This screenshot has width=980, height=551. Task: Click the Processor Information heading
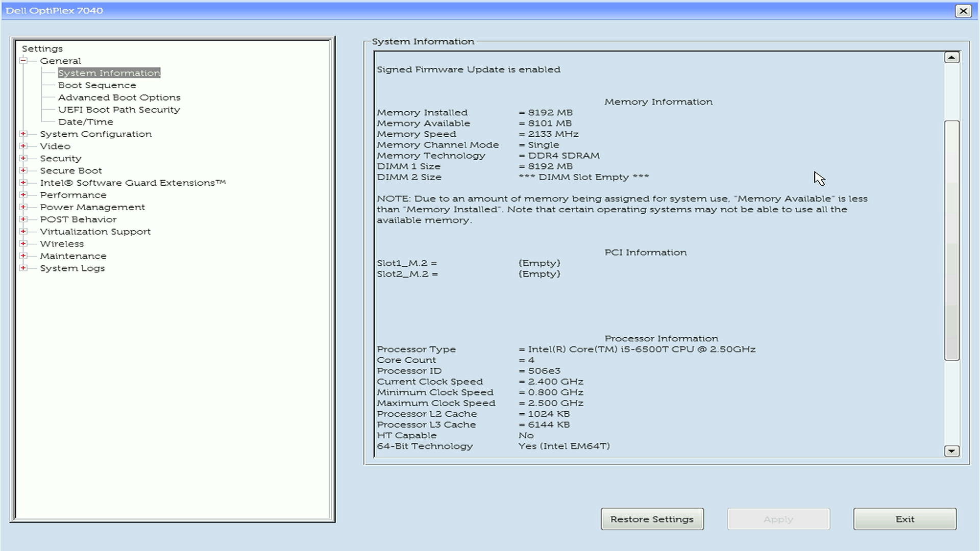tap(661, 339)
